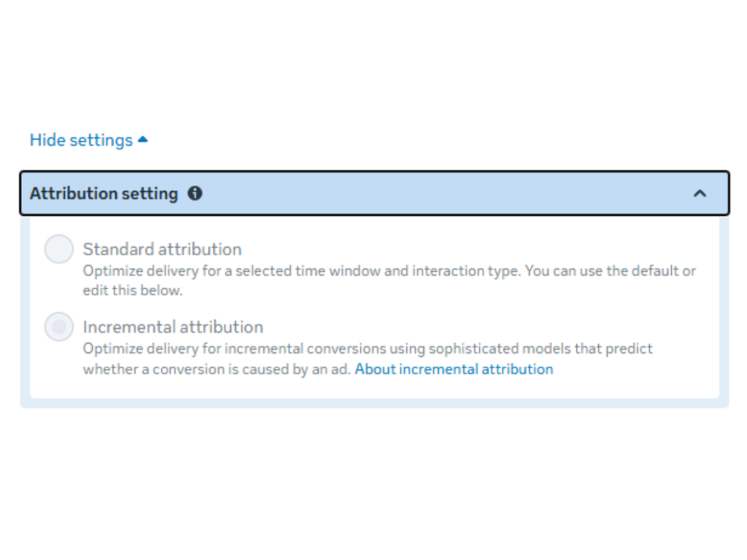This screenshot has height=560, width=747.
Task: Click the word 'Hide' in Hide settings
Action: coord(47,140)
